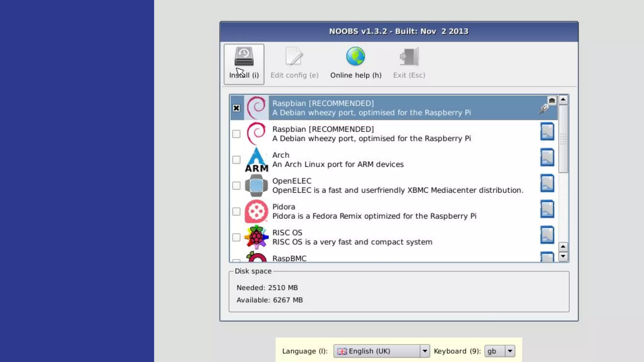Click SD card icon on OpenELEC row

tap(547, 183)
